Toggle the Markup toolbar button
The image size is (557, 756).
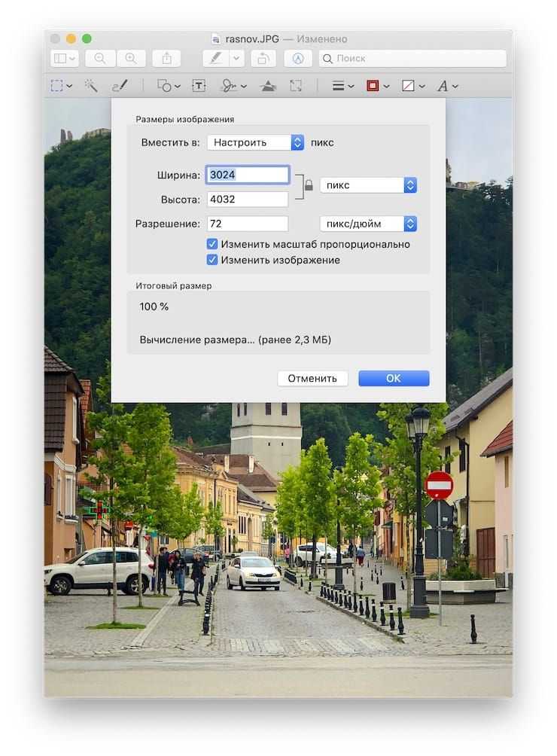tap(298, 58)
